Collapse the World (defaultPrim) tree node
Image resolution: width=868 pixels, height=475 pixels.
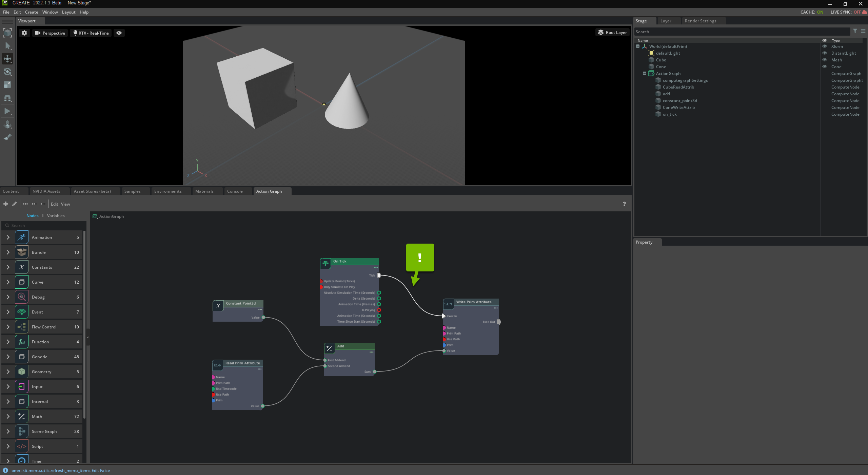tap(638, 46)
